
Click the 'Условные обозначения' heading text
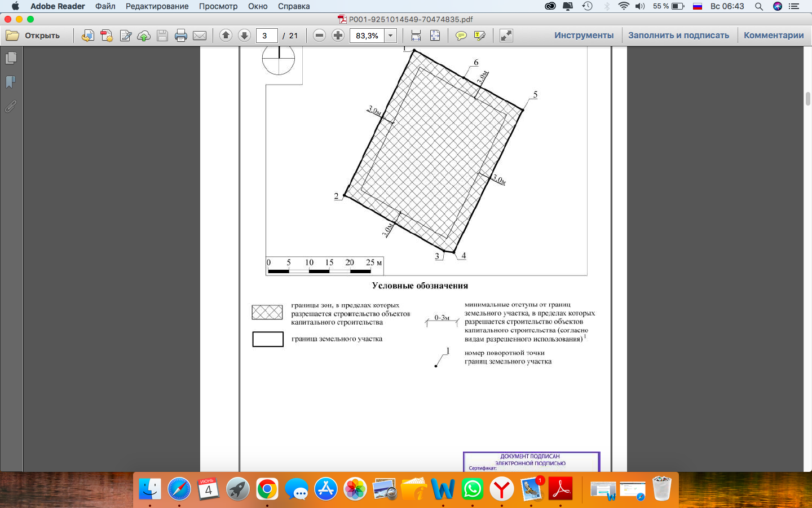tap(420, 286)
